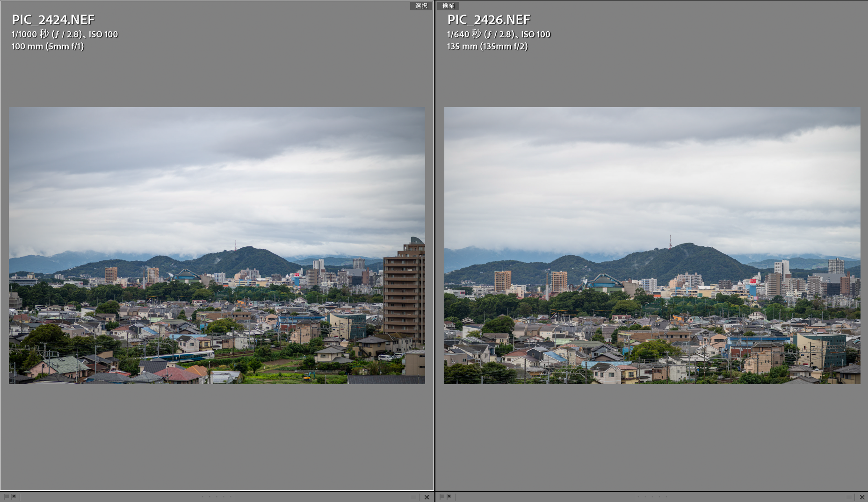Image resolution: width=868 pixels, height=502 pixels.
Task: Click the select photo with the brown high-rise
Action: click(217, 245)
